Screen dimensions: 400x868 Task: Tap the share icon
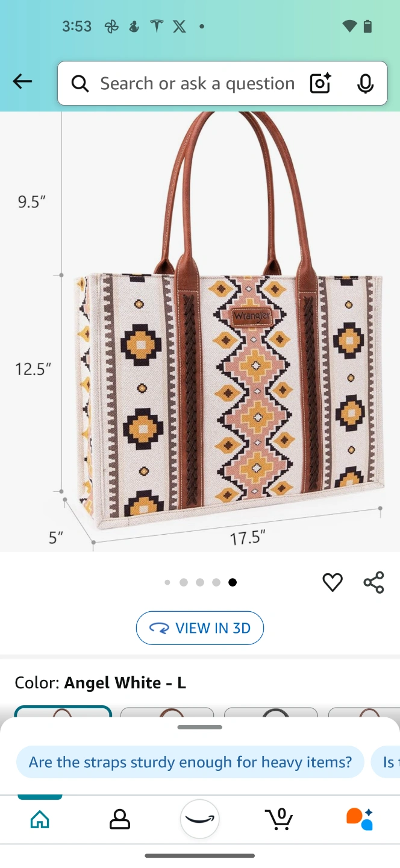373,582
